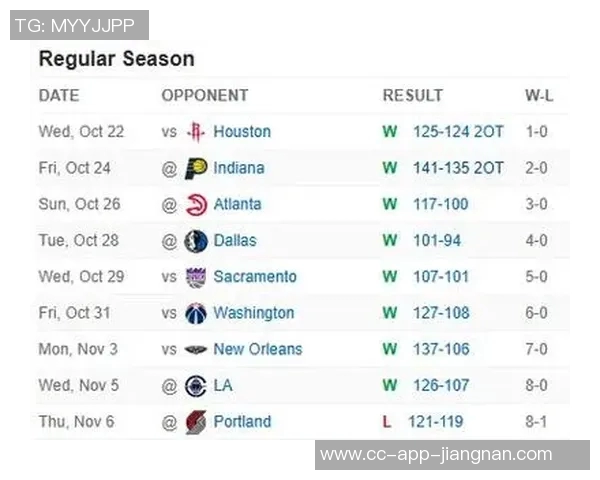Click the W-L column header
This screenshot has width=600, height=480.
click(x=538, y=96)
